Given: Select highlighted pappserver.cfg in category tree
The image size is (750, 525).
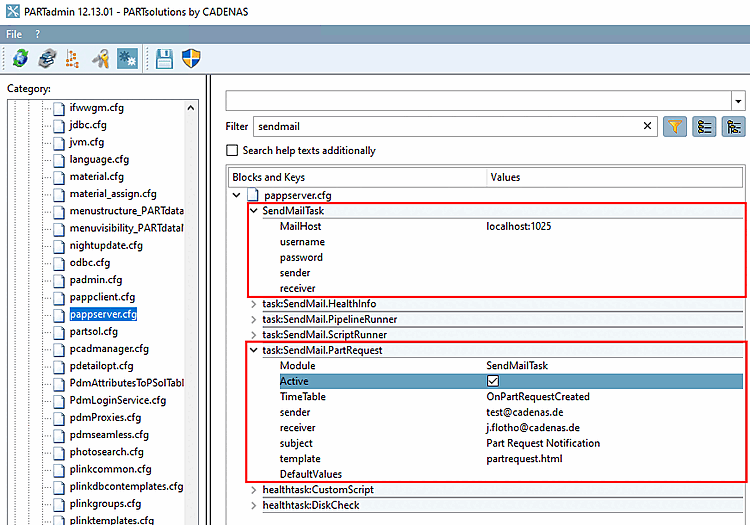Looking at the screenshot, I should pyautogui.click(x=103, y=314).
